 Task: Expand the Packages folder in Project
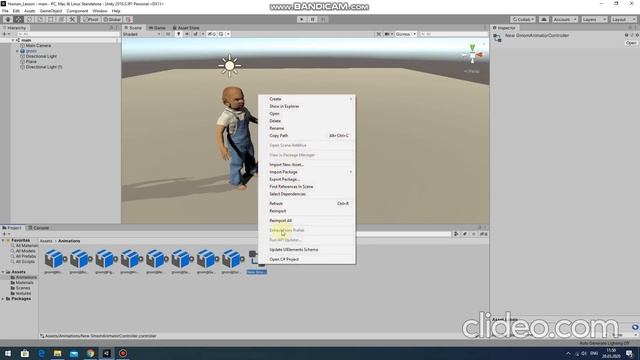[x=3, y=299]
